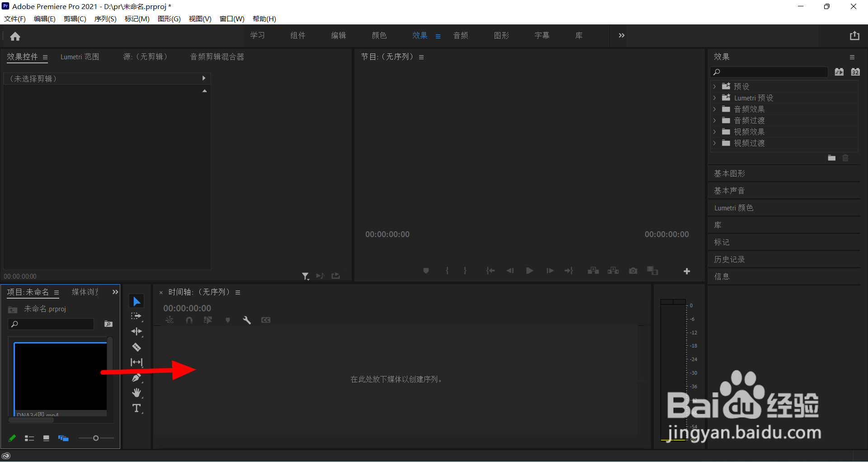Select the Ripple Edit tool
868x462 pixels.
click(137, 332)
